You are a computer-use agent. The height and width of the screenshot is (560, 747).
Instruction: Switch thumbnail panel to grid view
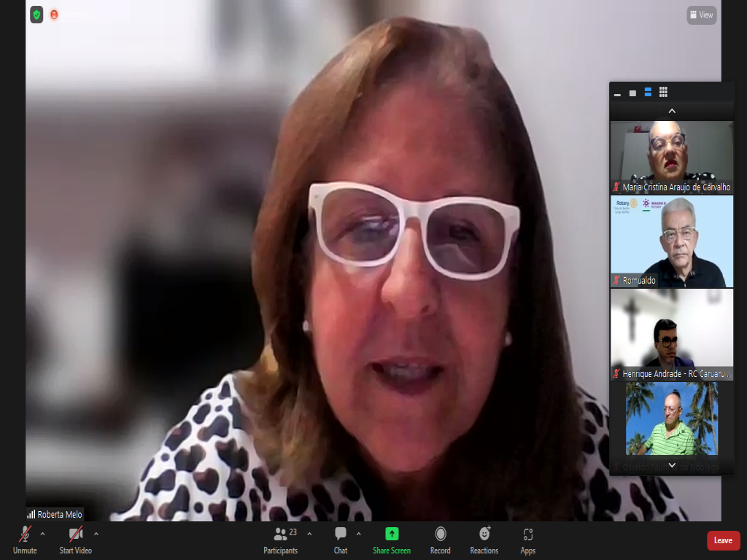tap(663, 92)
